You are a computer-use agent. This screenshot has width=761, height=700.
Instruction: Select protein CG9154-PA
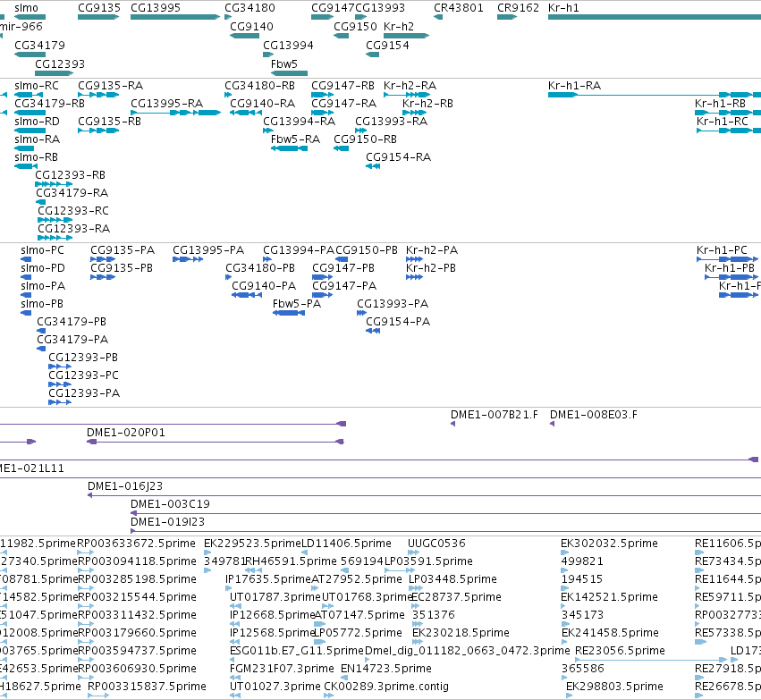click(397, 322)
